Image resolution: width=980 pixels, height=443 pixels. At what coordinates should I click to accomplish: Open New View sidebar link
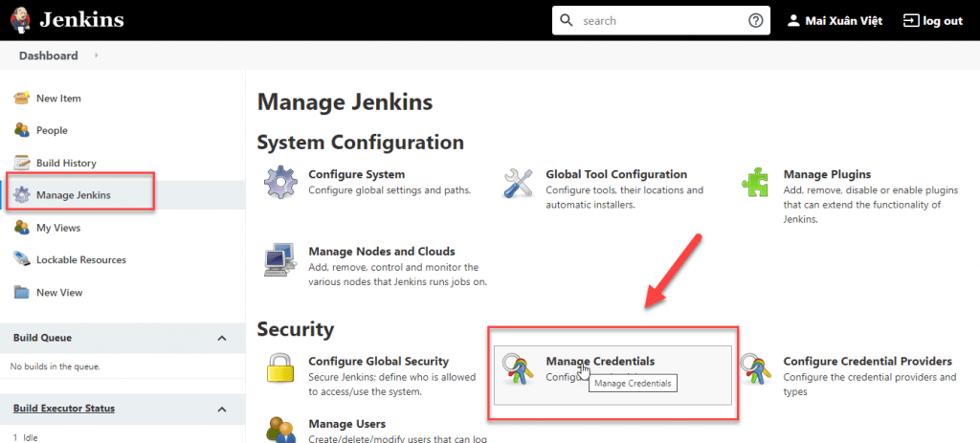click(59, 293)
